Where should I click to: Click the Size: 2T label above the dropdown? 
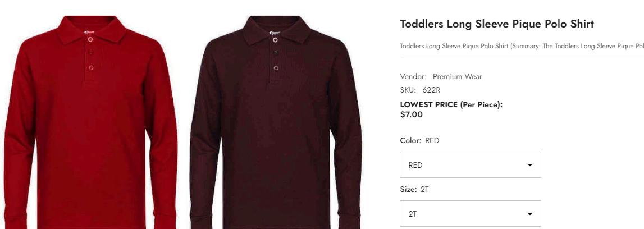click(x=414, y=189)
